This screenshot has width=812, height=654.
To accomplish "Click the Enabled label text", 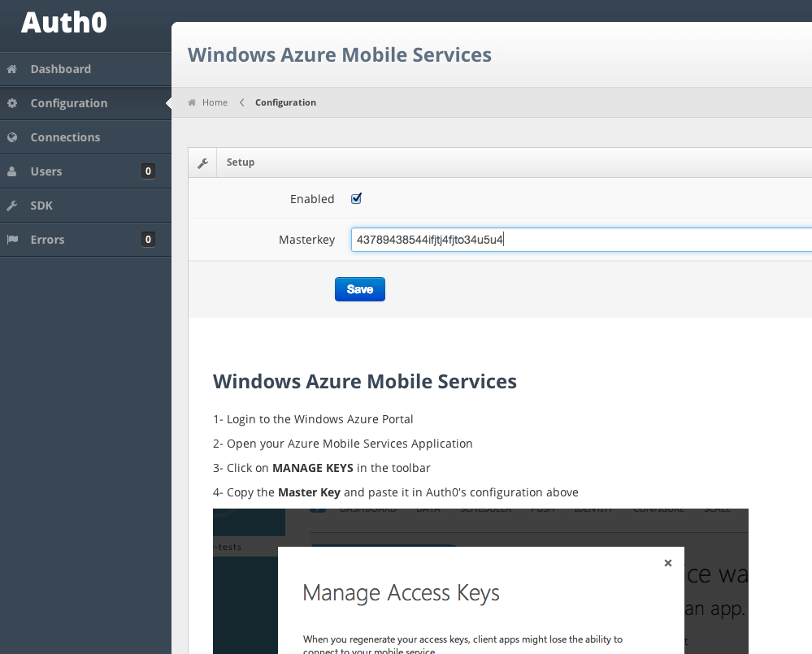I will click(312, 199).
